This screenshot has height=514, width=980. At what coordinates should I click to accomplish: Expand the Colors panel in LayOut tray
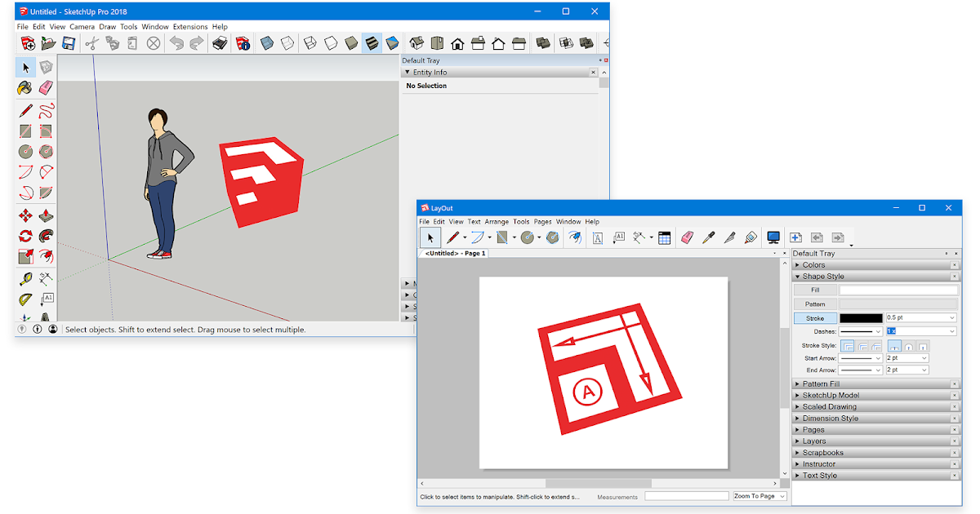click(797, 265)
